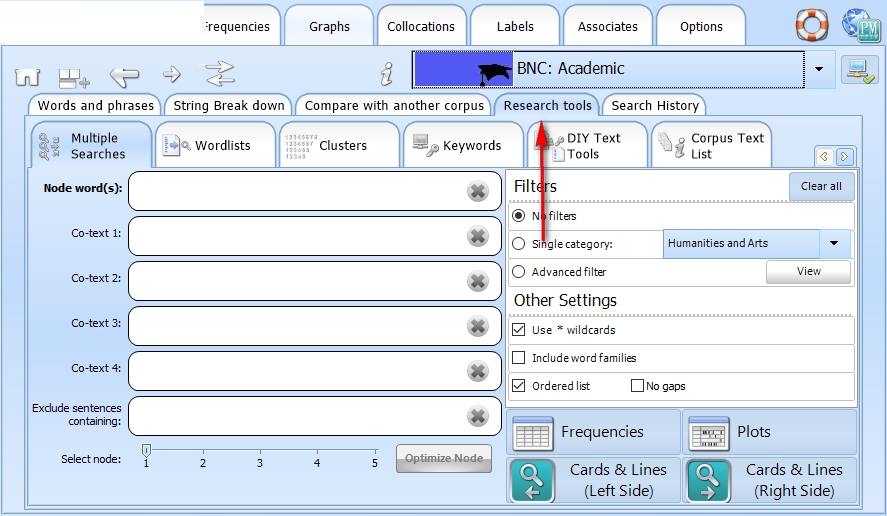Open the DIY Text Tools tab

[587, 145]
